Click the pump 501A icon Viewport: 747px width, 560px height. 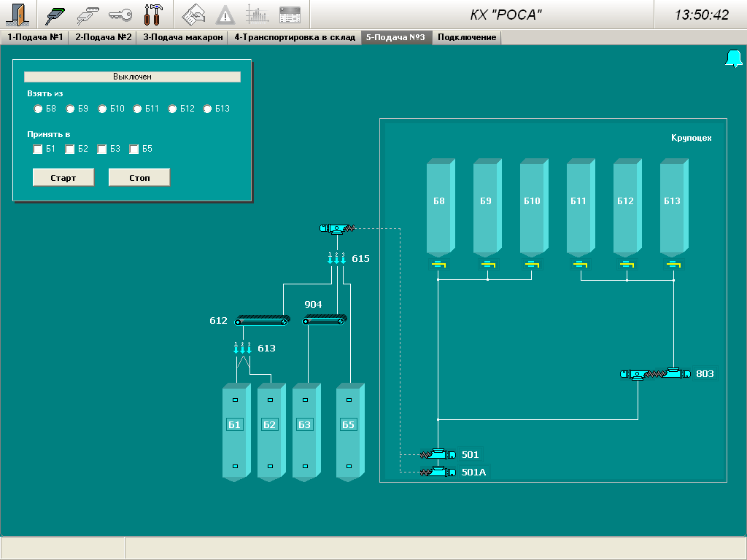click(436, 472)
